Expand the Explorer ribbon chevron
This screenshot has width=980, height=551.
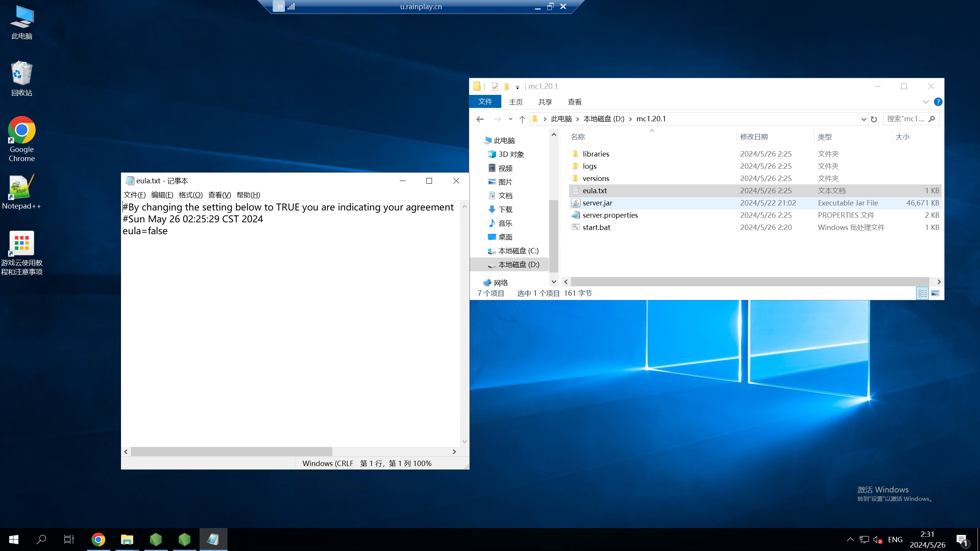tap(926, 102)
